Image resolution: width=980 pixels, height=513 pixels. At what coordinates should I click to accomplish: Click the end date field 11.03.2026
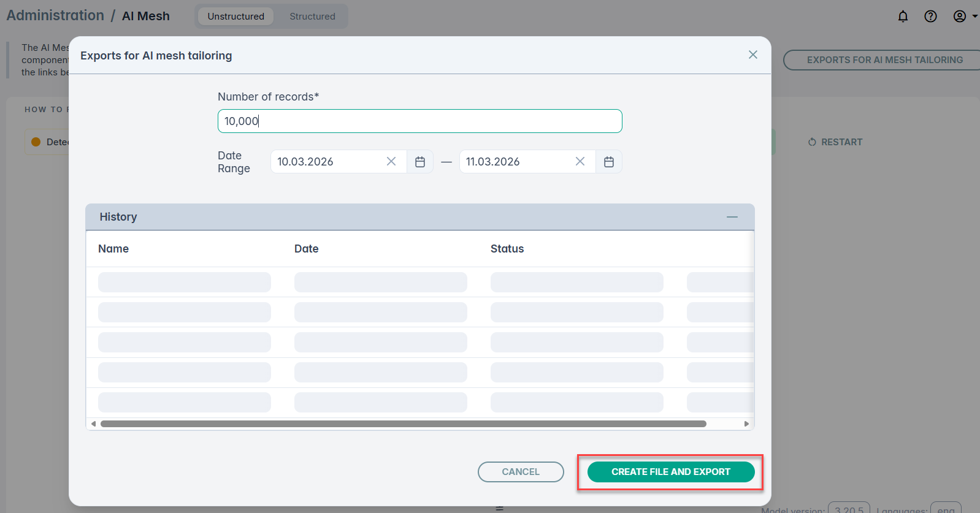517,162
